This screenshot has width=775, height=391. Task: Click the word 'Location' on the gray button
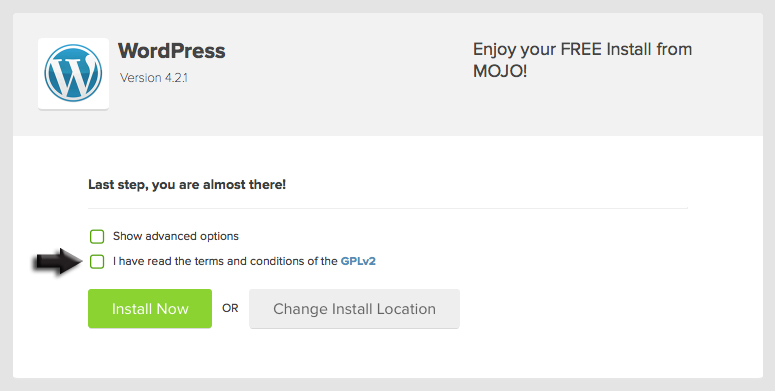[406, 309]
